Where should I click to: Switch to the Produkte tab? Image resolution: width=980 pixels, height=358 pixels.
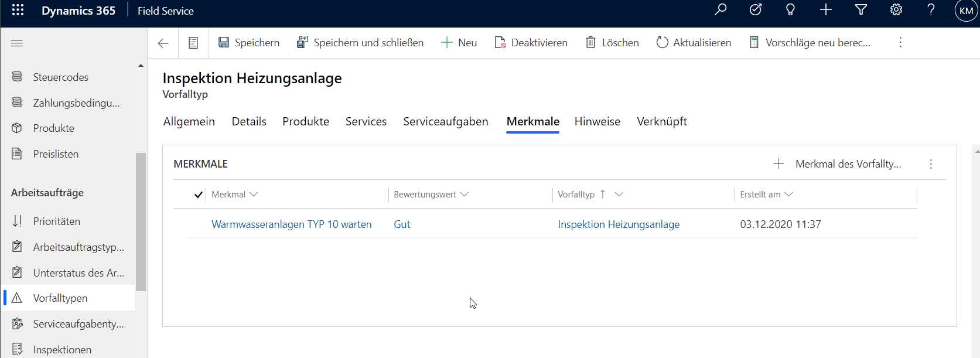(x=306, y=121)
